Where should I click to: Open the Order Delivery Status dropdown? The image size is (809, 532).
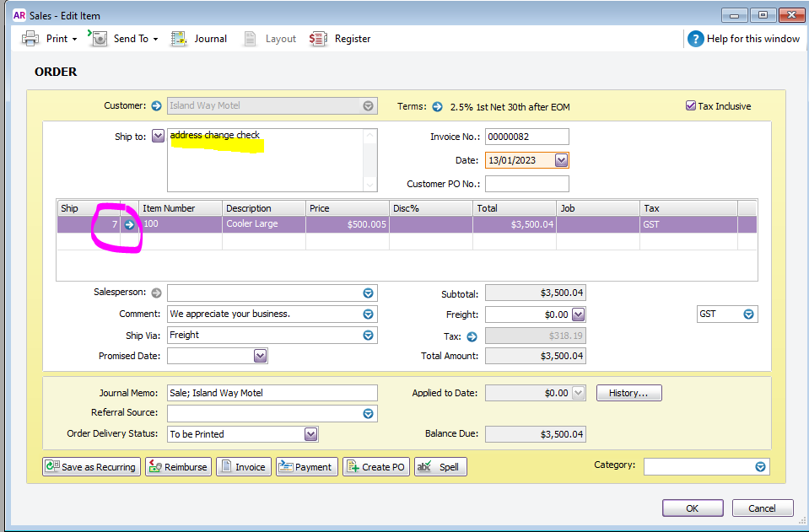[310, 434]
